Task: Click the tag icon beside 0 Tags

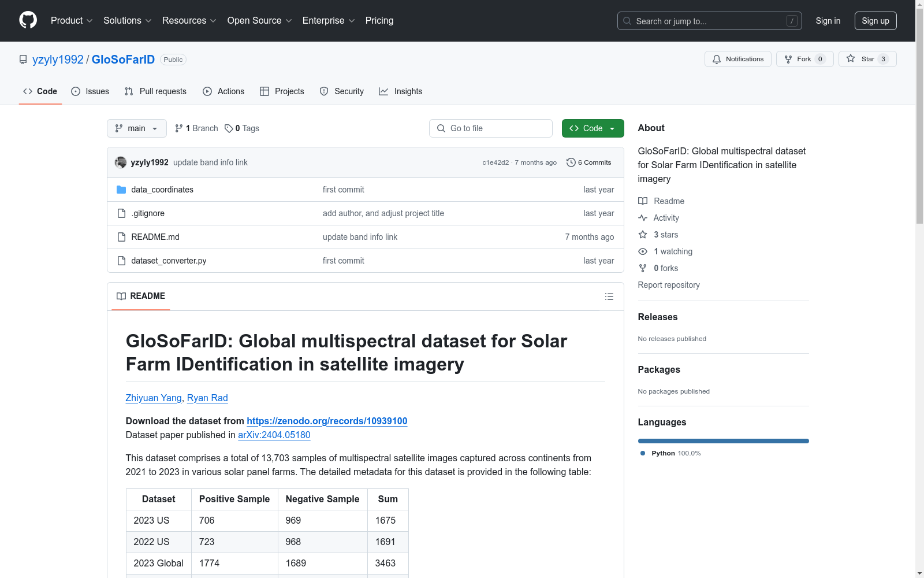Action: pos(229,128)
